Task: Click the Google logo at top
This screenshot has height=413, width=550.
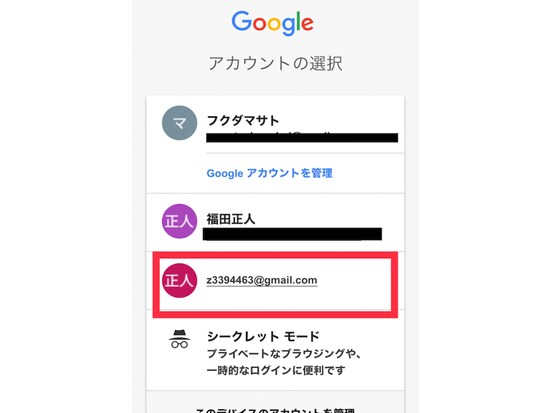Action: click(x=273, y=23)
